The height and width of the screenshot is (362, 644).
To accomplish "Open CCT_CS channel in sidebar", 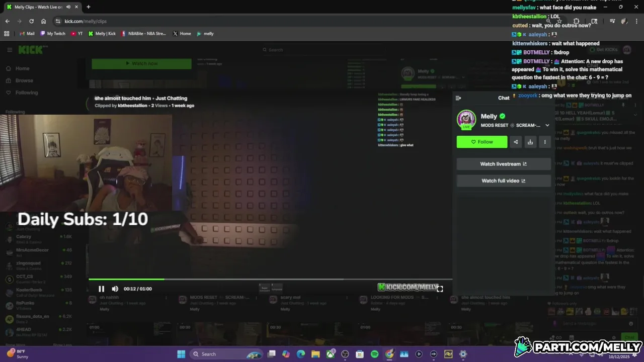I will pos(39,279).
